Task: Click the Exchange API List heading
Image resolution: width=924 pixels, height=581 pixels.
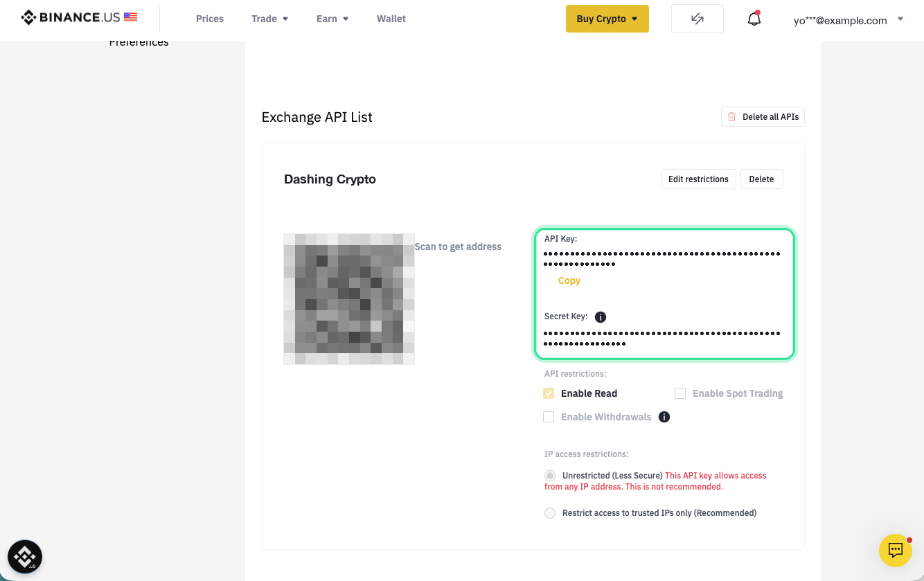Action: [317, 117]
